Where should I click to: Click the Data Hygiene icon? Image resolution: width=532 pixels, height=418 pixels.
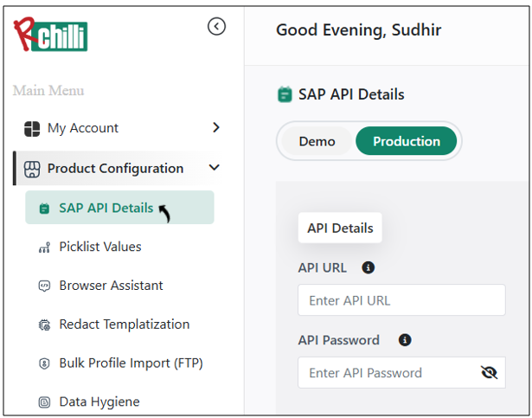point(44,402)
